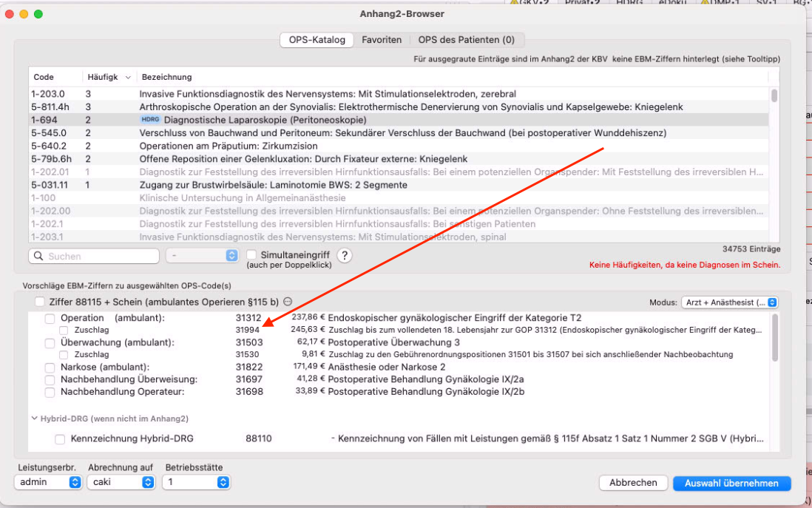Image resolution: width=812 pixels, height=508 pixels.
Task: Open the Leistungserbr. admin dropdown
Action: 48,482
